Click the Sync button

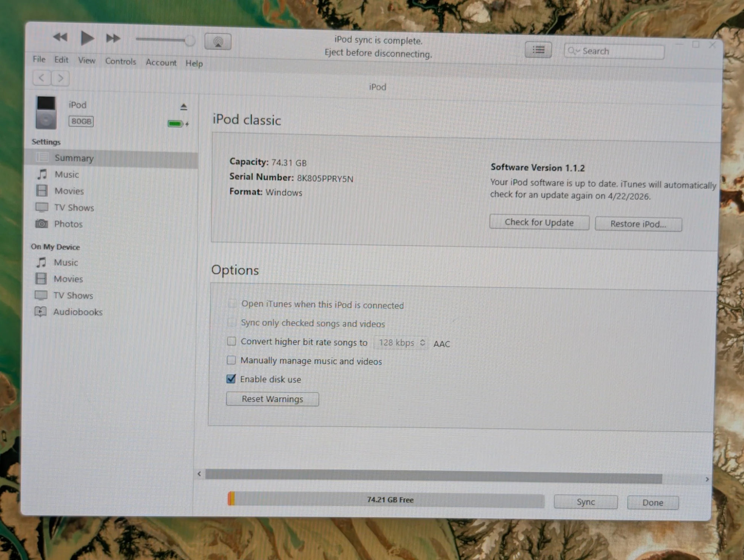[586, 502]
